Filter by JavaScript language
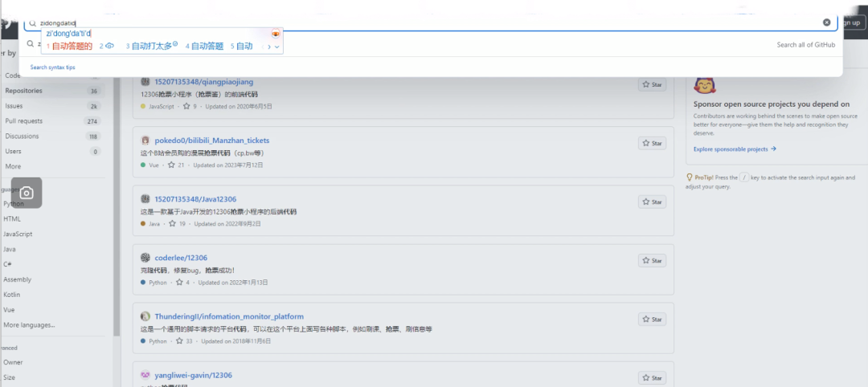This screenshot has height=387, width=868. pyautogui.click(x=18, y=234)
